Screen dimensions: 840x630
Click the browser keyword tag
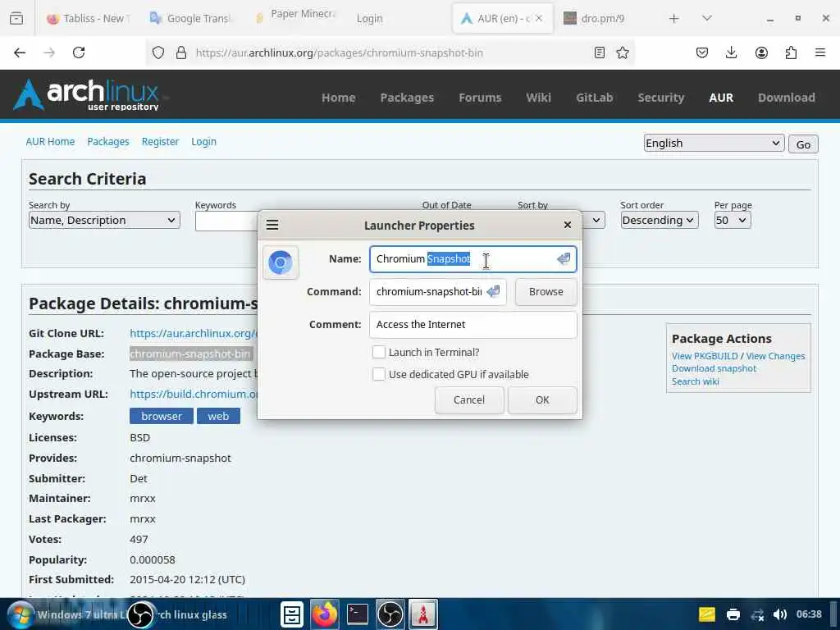click(x=162, y=416)
